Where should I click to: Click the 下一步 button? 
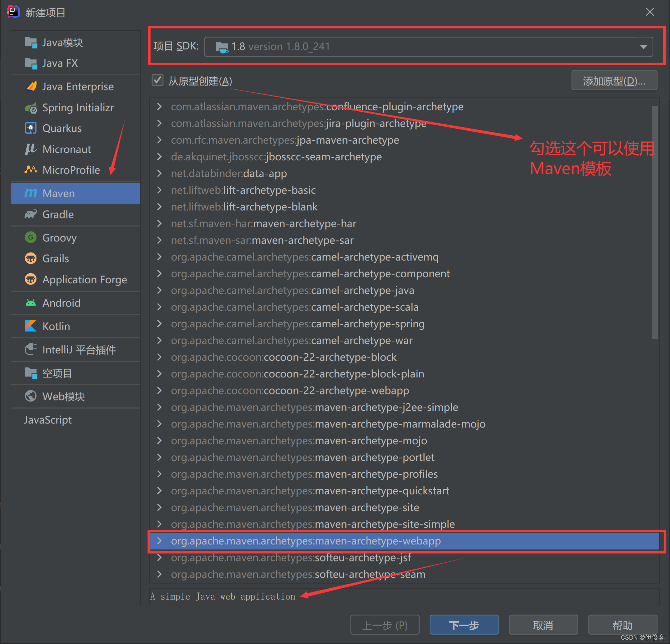point(464,625)
